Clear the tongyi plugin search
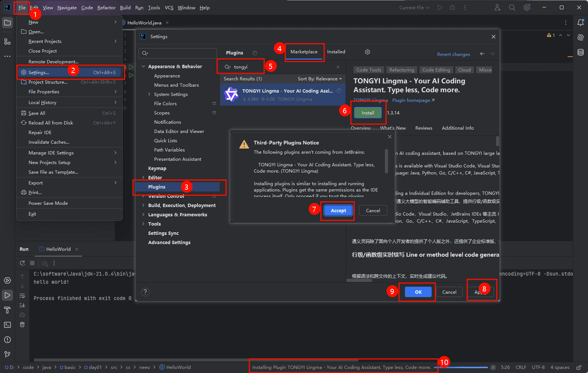The height and width of the screenshot is (373, 588). (338, 67)
